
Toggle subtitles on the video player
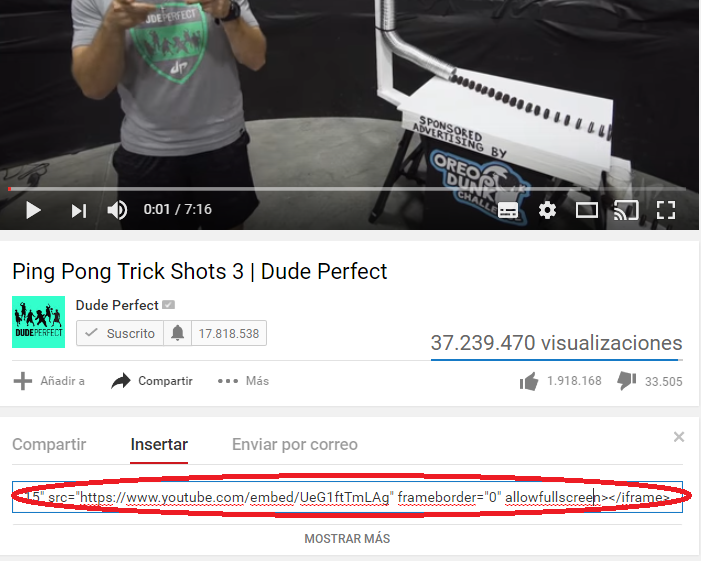(508, 210)
